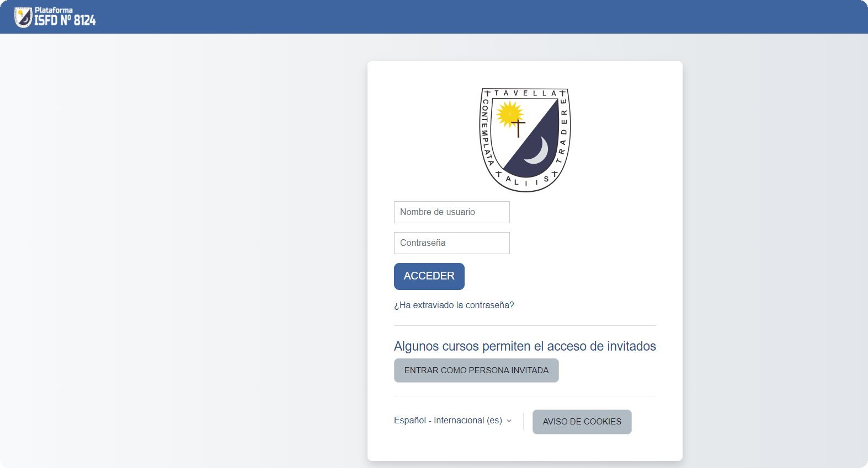Open the Plataforma ISFD Nº 8124 header logo

point(55,17)
